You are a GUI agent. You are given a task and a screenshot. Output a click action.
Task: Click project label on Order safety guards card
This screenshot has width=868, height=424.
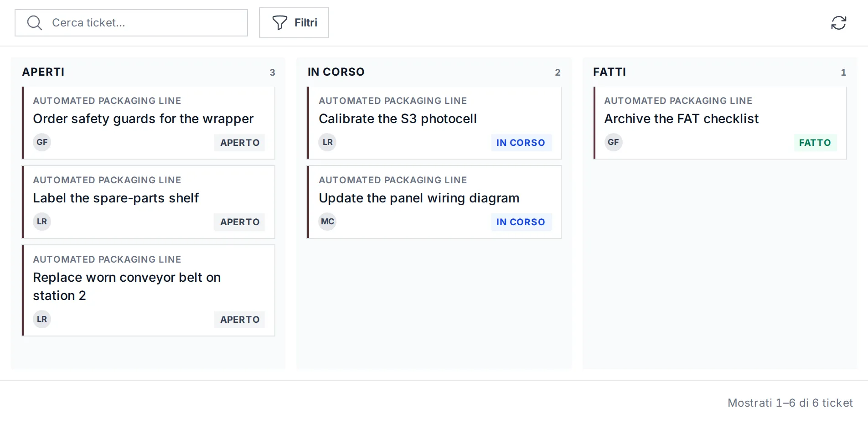click(107, 101)
